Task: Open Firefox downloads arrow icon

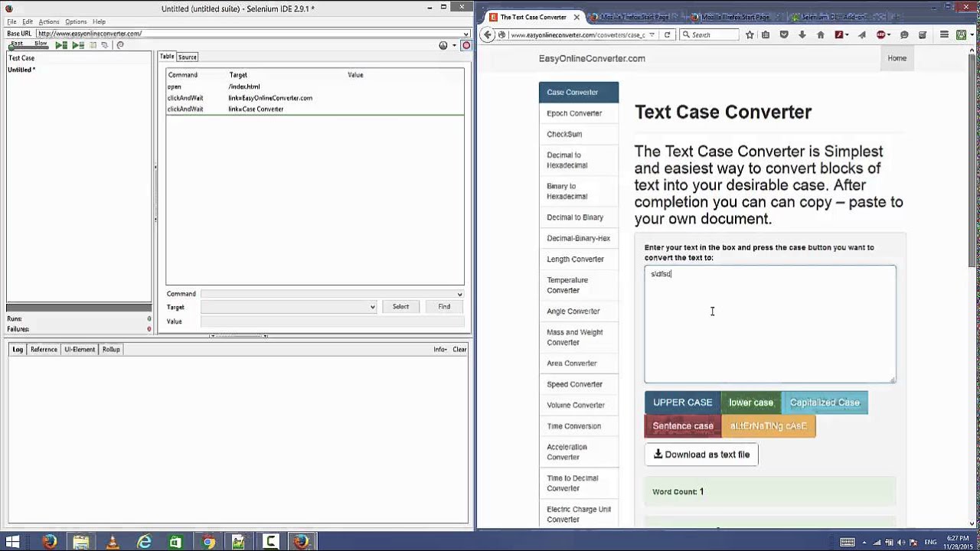Action: click(x=802, y=34)
